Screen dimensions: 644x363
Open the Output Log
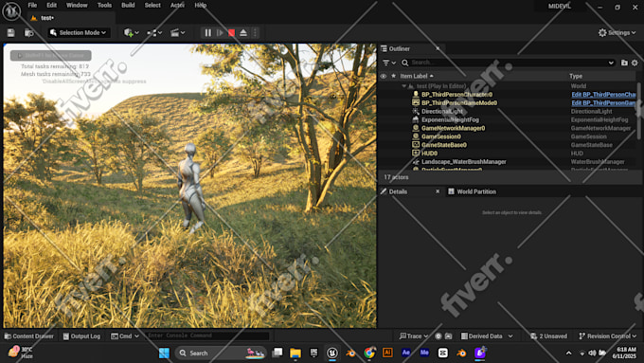click(81, 336)
